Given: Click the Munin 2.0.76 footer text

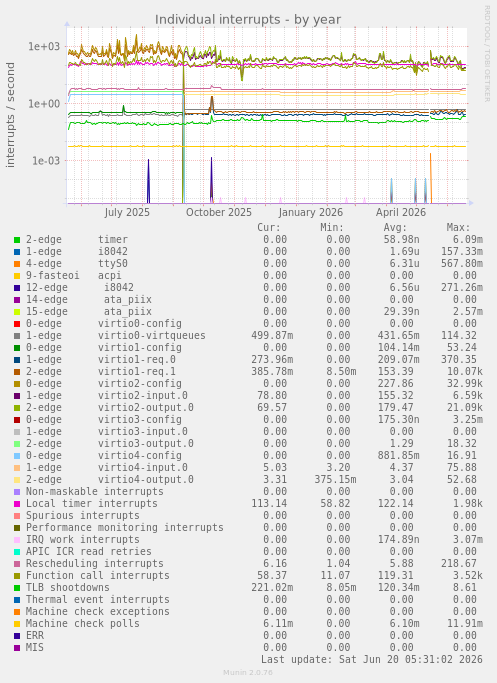Looking at the screenshot, I should (248, 673).
